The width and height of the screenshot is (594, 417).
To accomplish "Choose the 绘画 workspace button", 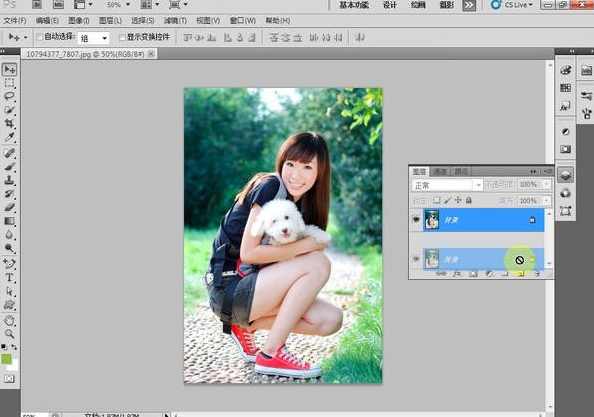I will (x=418, y=5).
